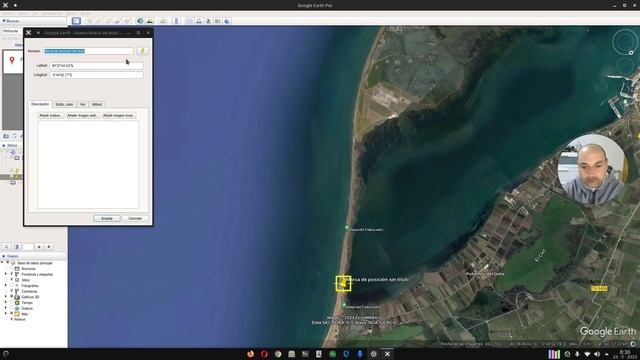The image size is (640, 360).
Task: Click the ruler toolbar icon
Action: (x=176, y=20)
